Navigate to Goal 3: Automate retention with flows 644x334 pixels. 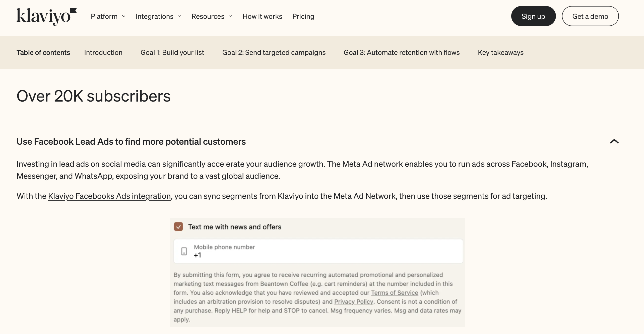pos(402,53)
